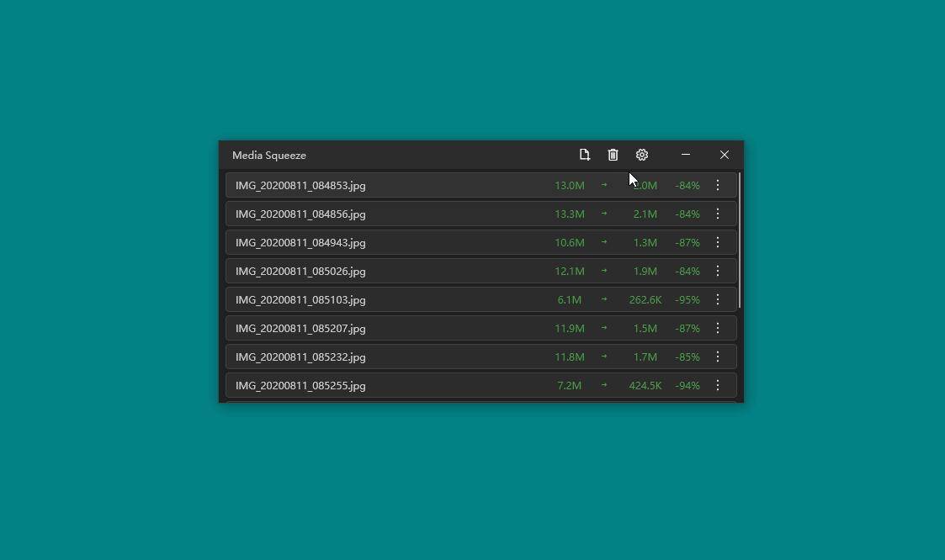Click the trash icon to clear the list
This screenshot has width=945, height=560.
(613, 155)
